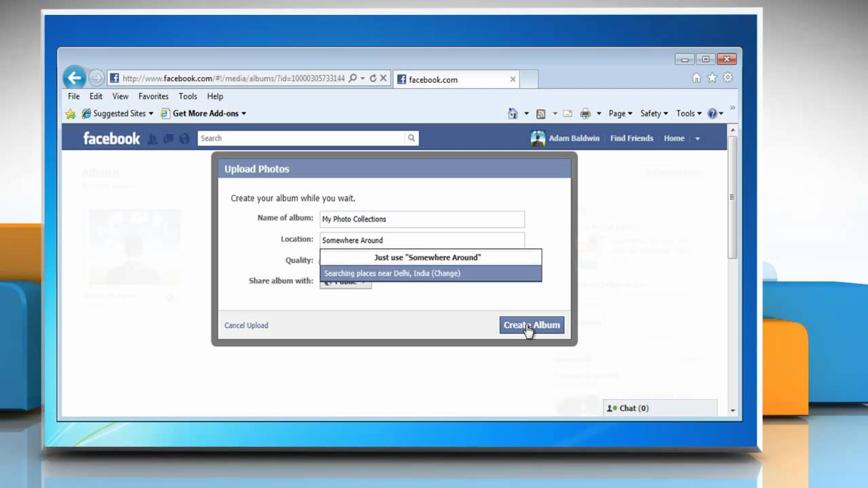Click the Read Mail envelope icon

(568, 114)
